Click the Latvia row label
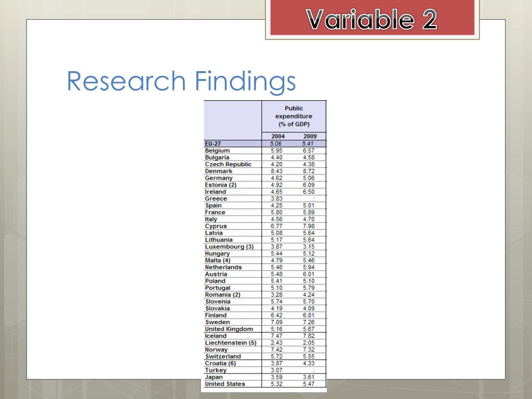This screenshot has height=399, width=532. coord(214,233)
